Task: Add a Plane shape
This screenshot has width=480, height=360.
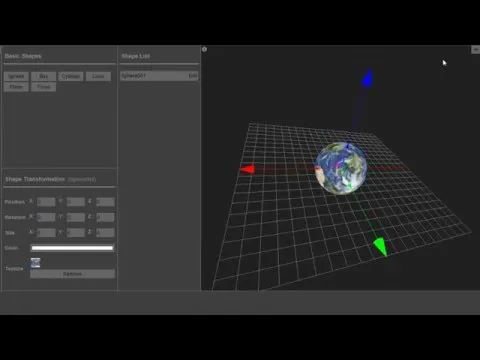Action: click(16, 87)
